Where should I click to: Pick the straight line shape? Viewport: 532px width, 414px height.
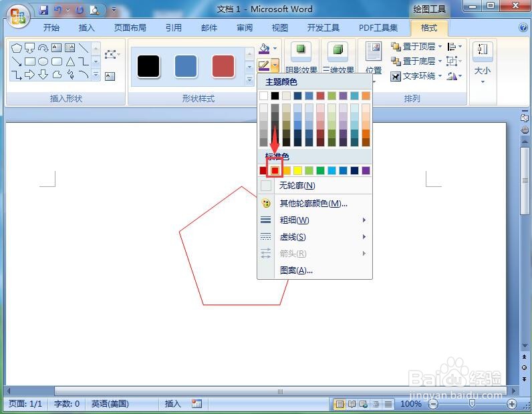pyautogui.click(x=84, y=48)
